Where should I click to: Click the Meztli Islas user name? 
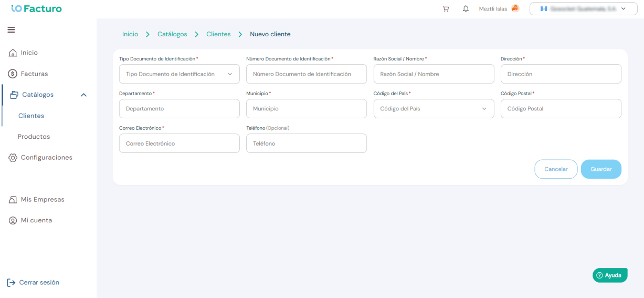tap(493, 9)
